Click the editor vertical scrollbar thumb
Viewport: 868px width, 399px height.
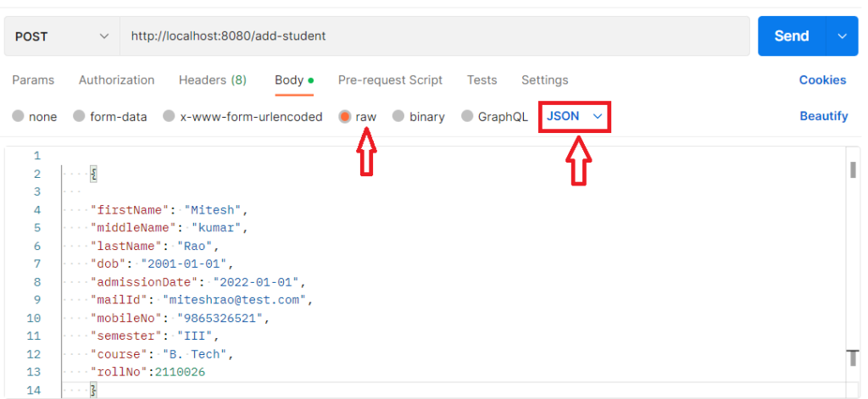853,169
